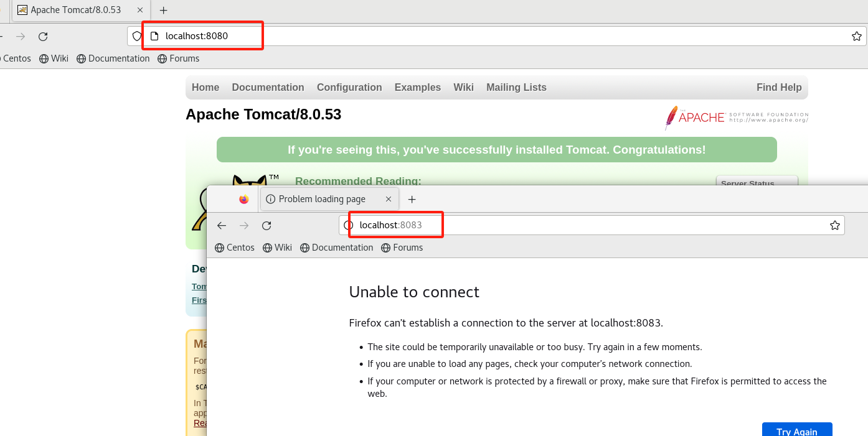Click the reload icon beside localhost:8083

267,226
